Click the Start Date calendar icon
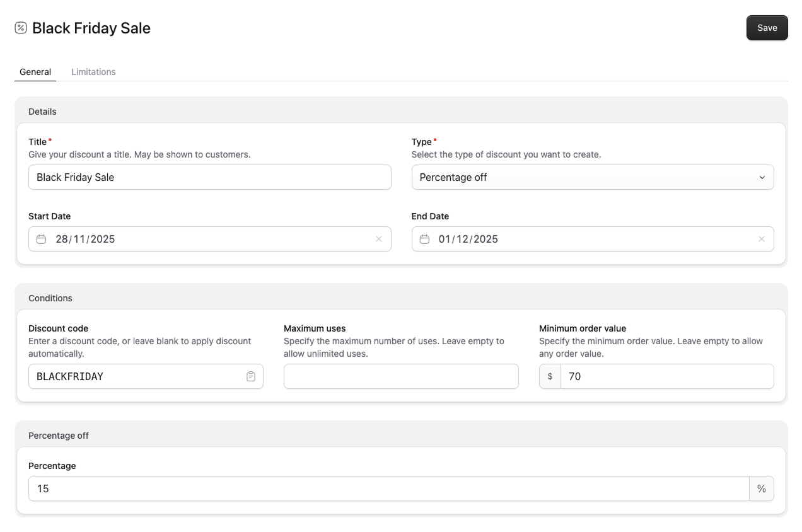 click(x=41, y=239)
